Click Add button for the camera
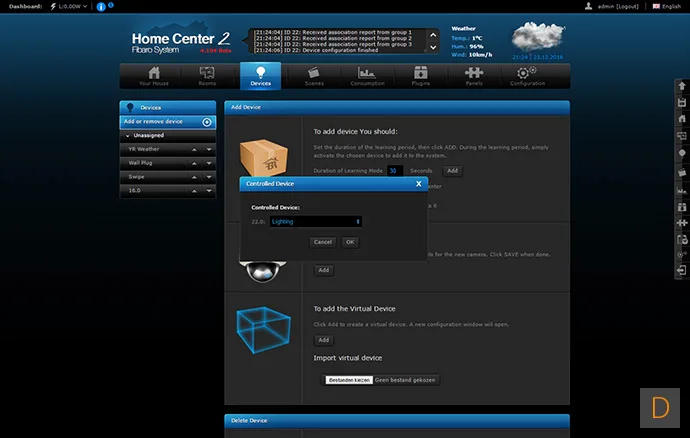 [x=323, y=270]
